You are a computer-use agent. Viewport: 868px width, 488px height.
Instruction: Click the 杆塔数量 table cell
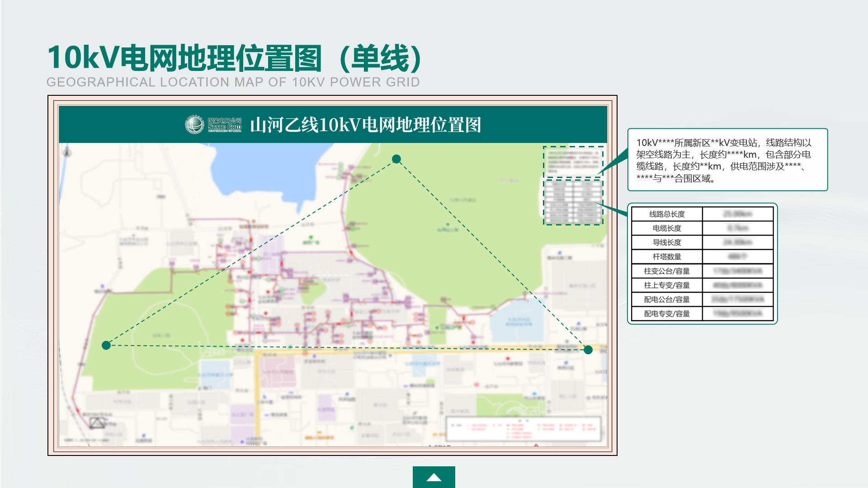tap(667, 257)
